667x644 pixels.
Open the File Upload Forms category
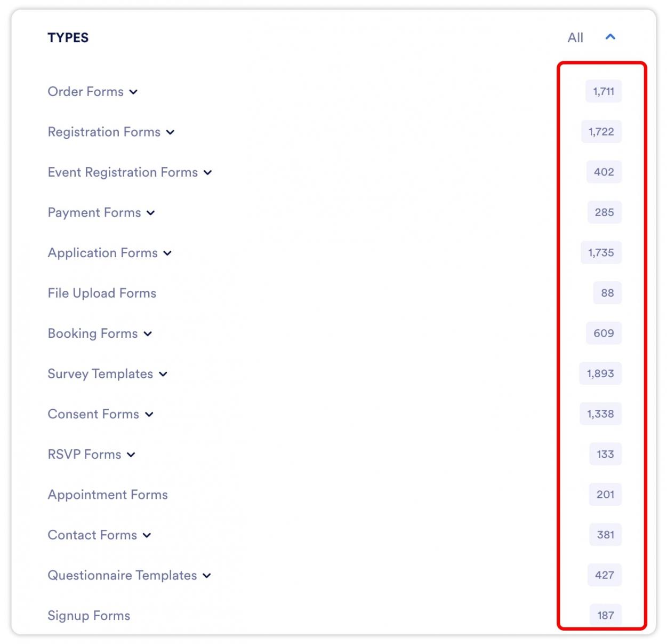click(102, 293)
